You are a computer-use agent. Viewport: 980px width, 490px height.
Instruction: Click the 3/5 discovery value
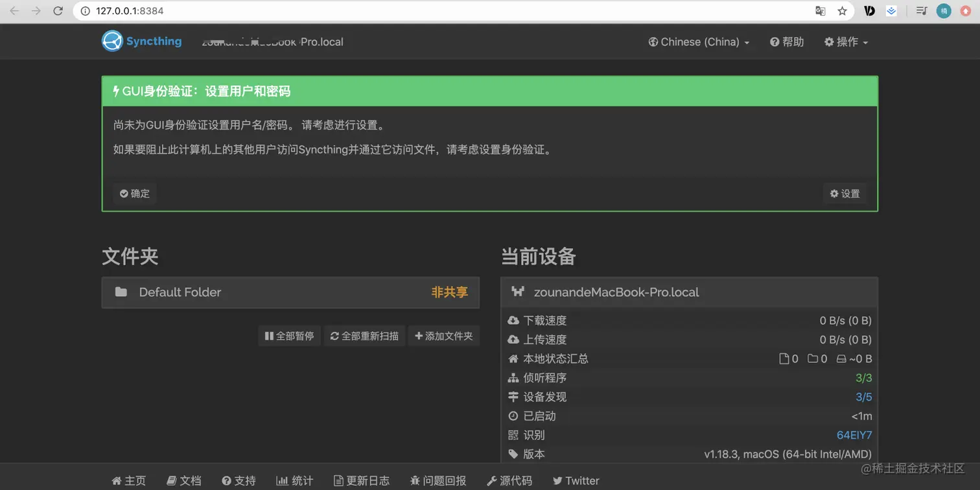(864, 397)
